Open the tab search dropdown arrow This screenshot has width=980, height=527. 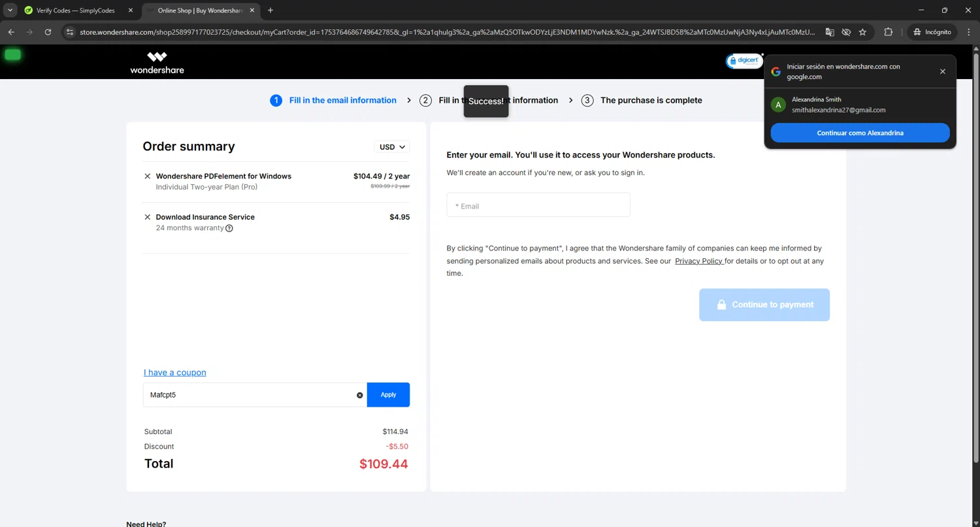10,10
